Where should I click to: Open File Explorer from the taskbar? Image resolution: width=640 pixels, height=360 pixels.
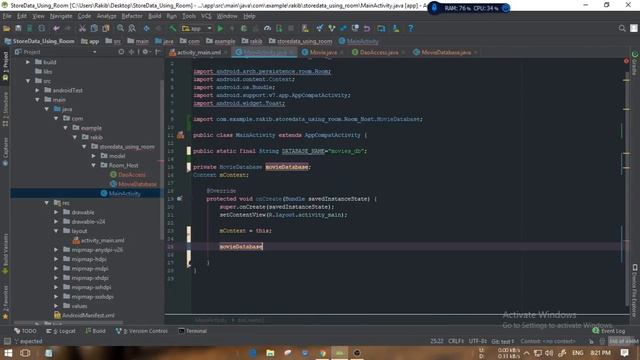coord(270,353)
